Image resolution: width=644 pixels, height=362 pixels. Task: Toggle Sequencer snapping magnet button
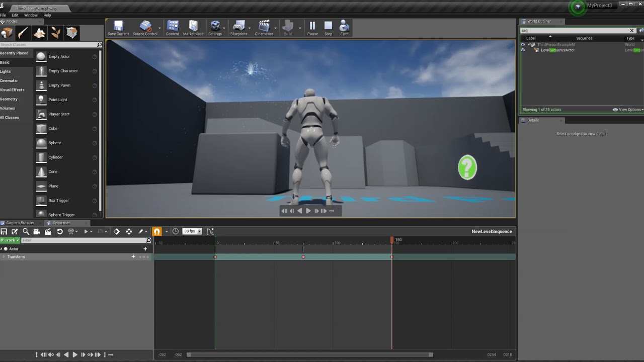(157, 231)
